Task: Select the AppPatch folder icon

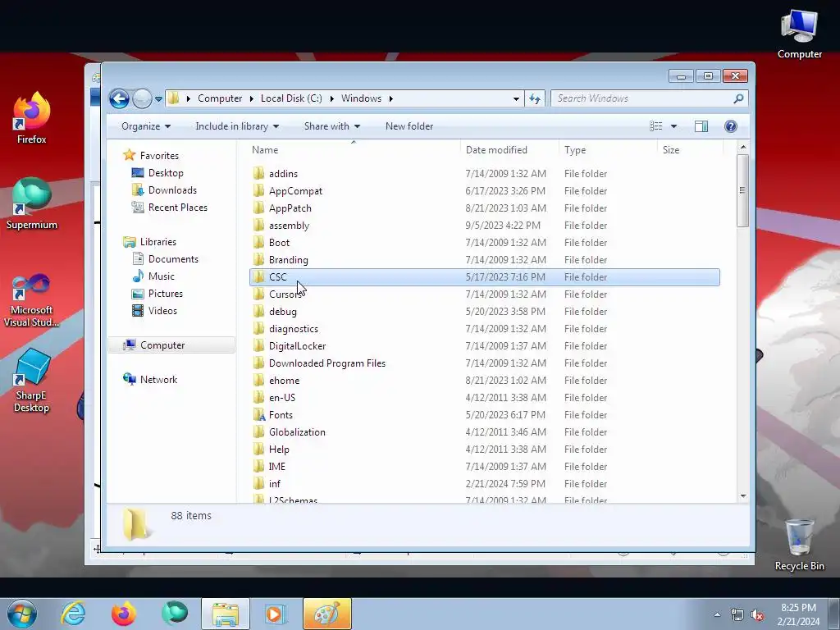Action: coord(258,208)
